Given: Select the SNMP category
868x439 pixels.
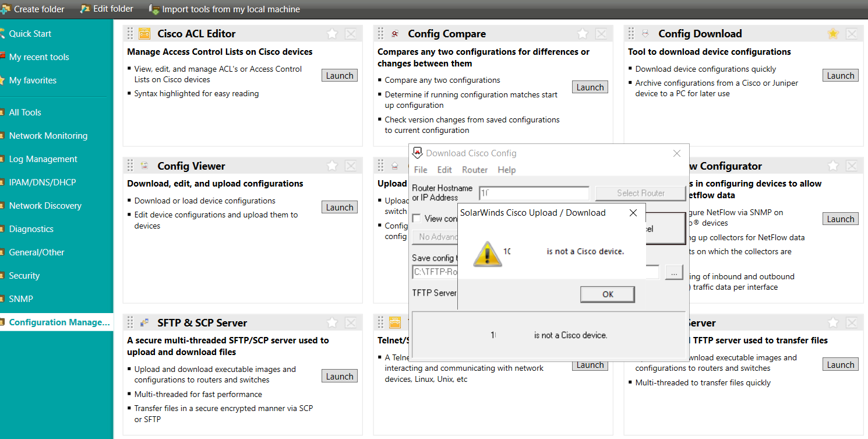Looking at the screenshot, I should click(x=21, y=299).
